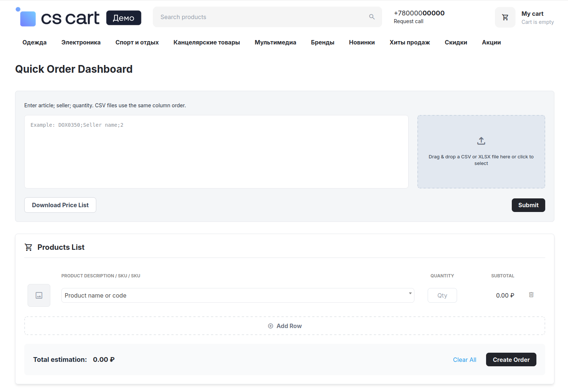
Task: Open the Хиты продаж menu item
Action: [x=410, y=42]
